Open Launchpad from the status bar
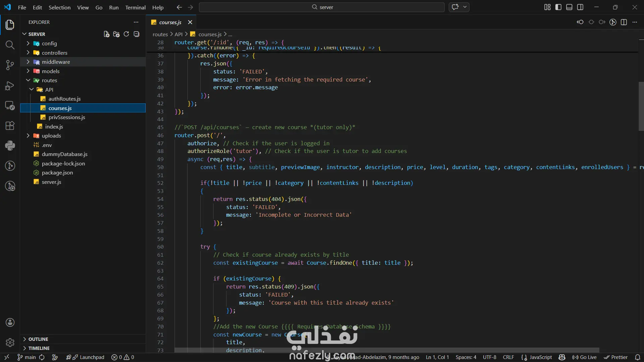Screen dimensions: 644x362 pos(86,357)
